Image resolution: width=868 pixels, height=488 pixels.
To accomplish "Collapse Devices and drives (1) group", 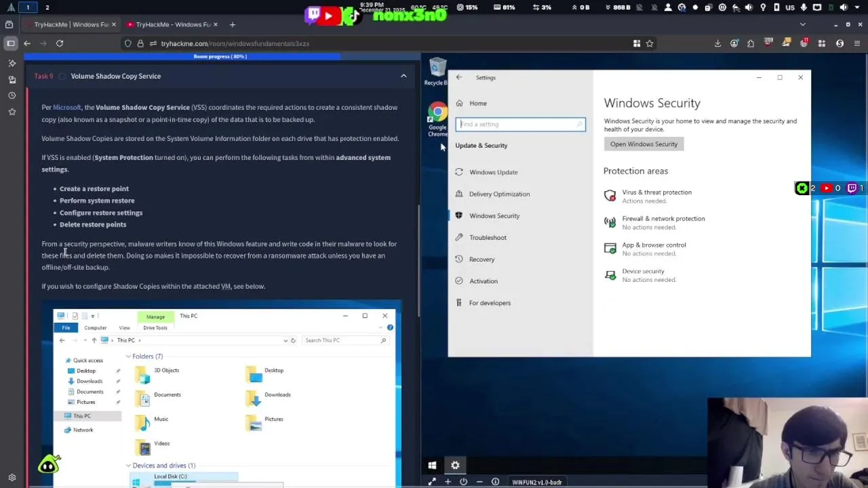I will [x=128, y=466].
